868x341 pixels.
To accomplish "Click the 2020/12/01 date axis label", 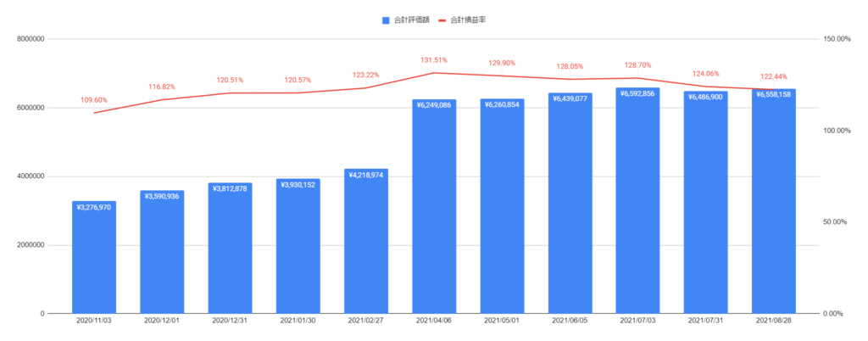I will pyautogui.click(x=162, y=321).
